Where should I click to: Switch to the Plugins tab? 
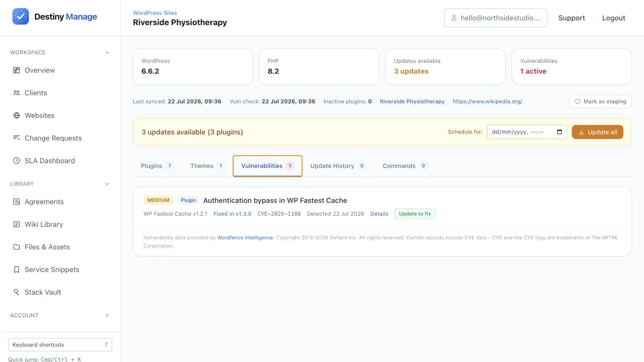156,166
